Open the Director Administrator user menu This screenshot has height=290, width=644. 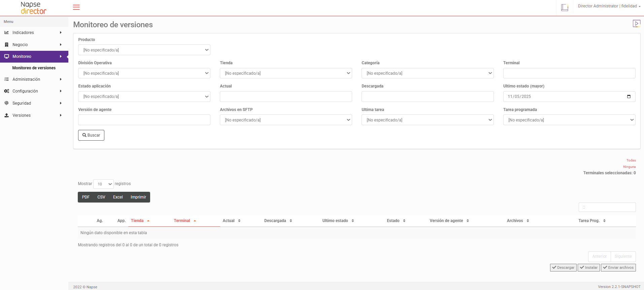609,6
